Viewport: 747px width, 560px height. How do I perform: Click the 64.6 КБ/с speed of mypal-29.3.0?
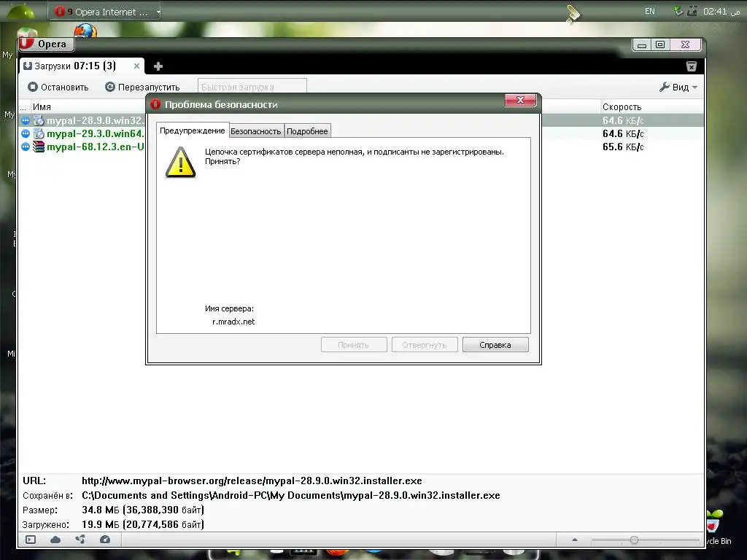click(x=623, y=134)
